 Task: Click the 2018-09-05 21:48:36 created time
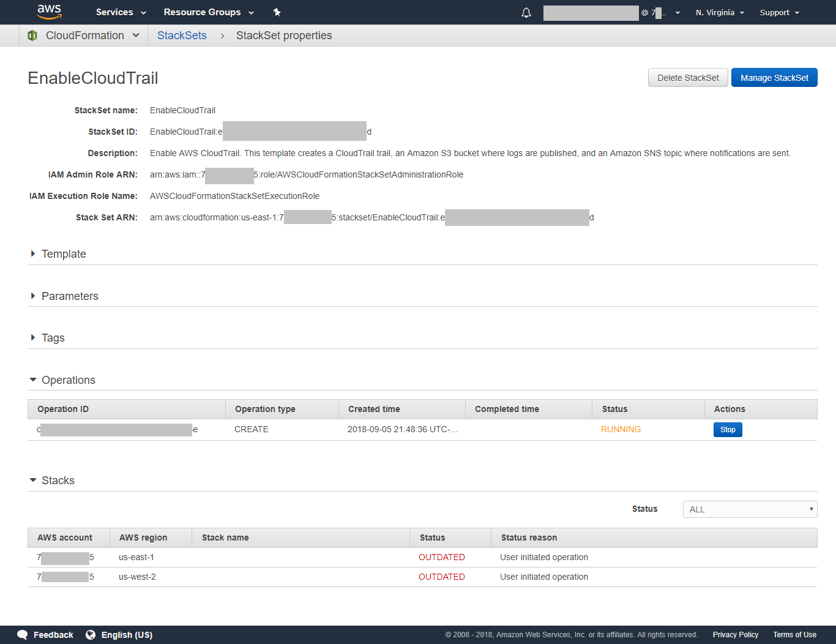(x=403, y=429)
